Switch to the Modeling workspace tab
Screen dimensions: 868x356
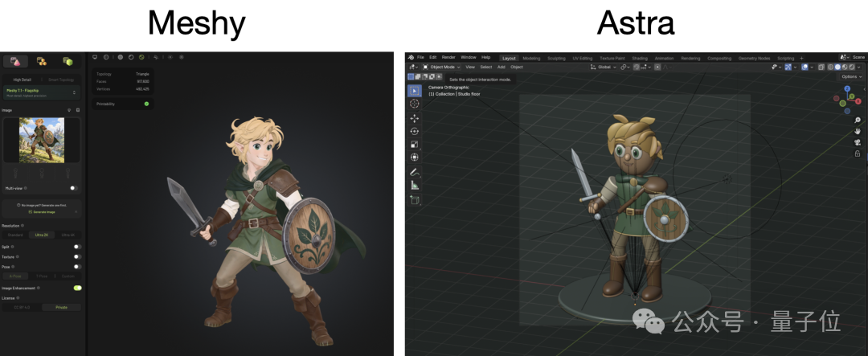[x=531, y=58]
